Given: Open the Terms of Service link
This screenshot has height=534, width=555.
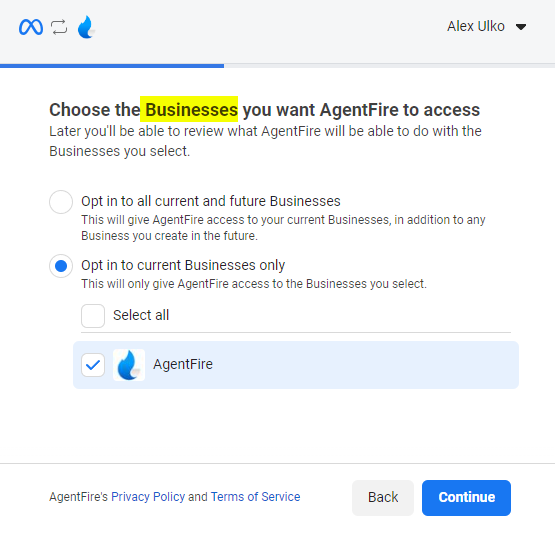Looking at the screenshot, I should tap(255, 497).
